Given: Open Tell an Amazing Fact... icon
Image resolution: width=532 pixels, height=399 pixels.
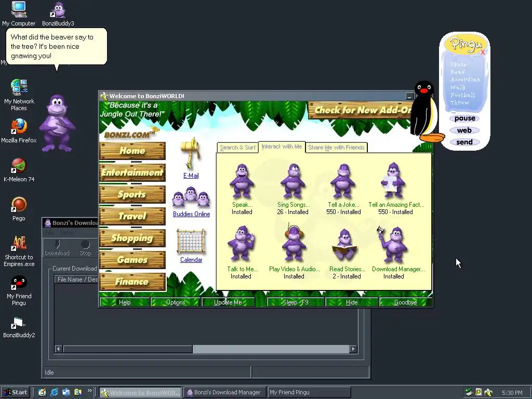Looking at the screenshot, I should click(393, 180).
